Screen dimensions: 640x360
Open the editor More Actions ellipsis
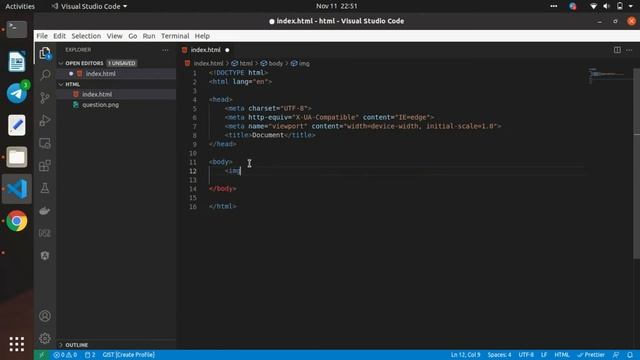pos(629,50)
